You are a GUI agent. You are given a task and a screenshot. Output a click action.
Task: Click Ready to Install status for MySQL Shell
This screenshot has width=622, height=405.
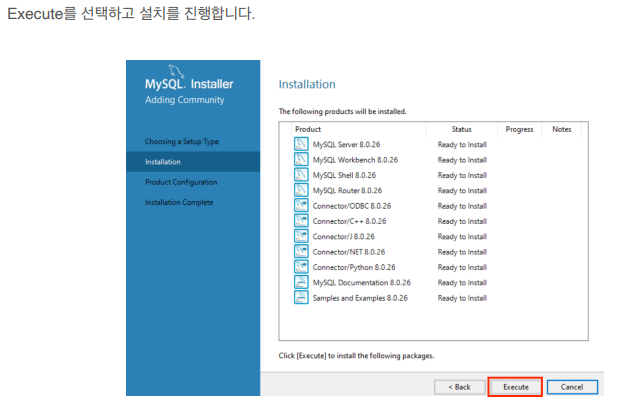(462, 175)
